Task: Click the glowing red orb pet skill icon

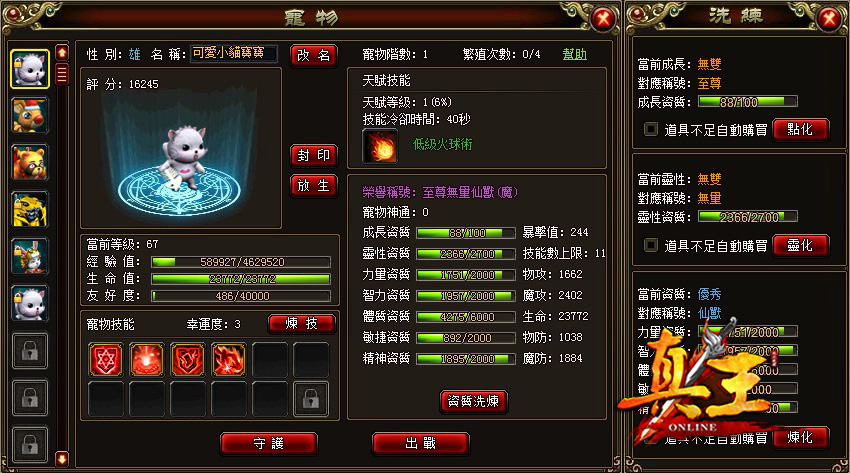Action: point(147,359)
